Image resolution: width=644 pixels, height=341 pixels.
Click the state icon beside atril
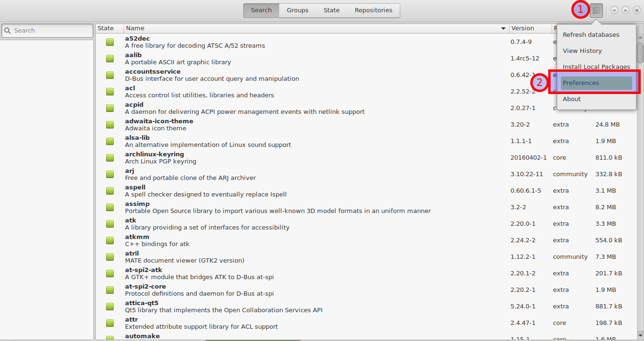tap(110, 257)
